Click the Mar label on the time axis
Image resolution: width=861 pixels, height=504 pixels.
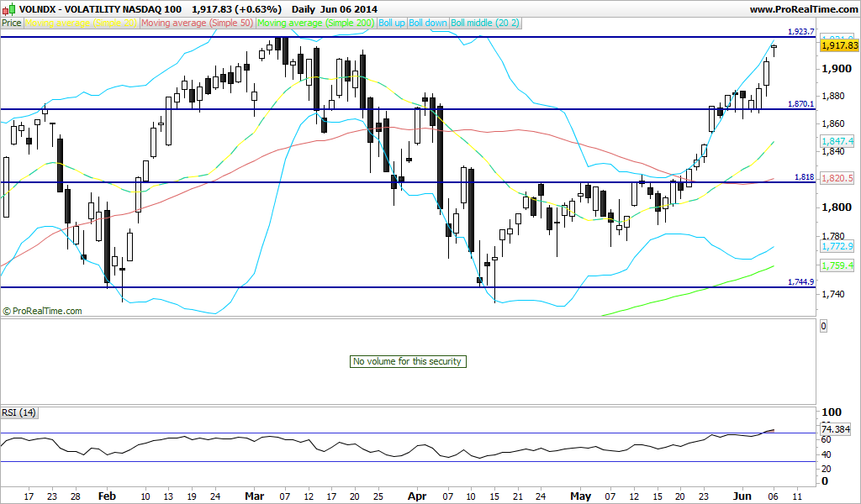pyautogui.click(x=254, y=496)
